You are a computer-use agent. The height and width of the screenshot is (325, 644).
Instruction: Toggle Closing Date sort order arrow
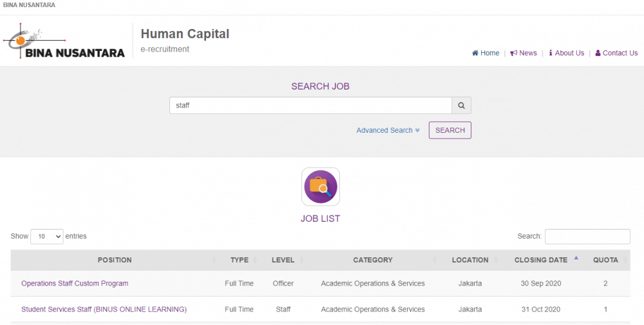576,259
